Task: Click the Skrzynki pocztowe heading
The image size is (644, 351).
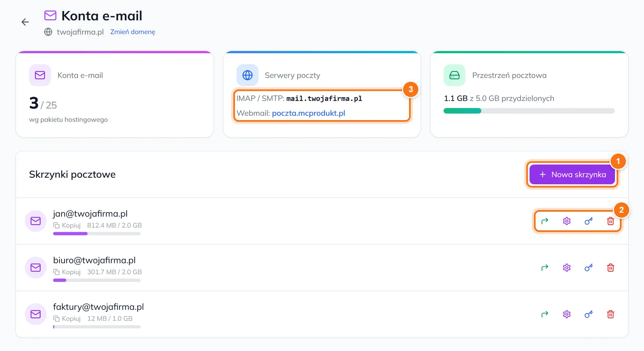Action: (72, 174)
